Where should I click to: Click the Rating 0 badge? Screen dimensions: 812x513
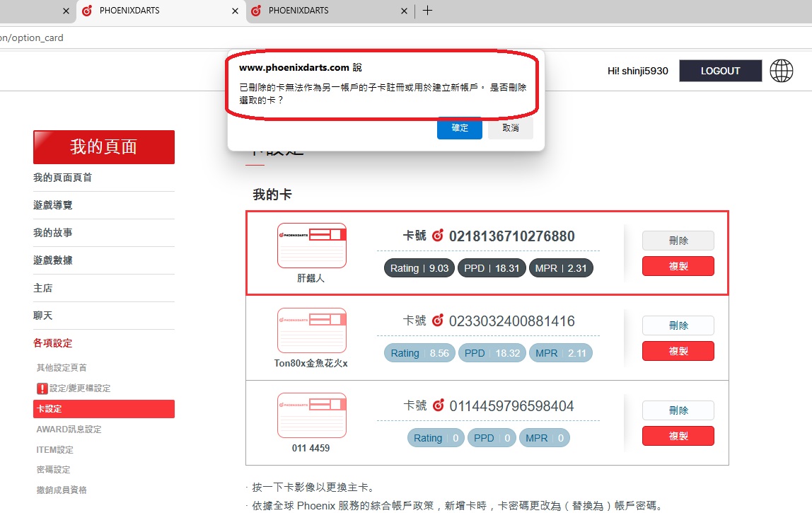[436, 439]
